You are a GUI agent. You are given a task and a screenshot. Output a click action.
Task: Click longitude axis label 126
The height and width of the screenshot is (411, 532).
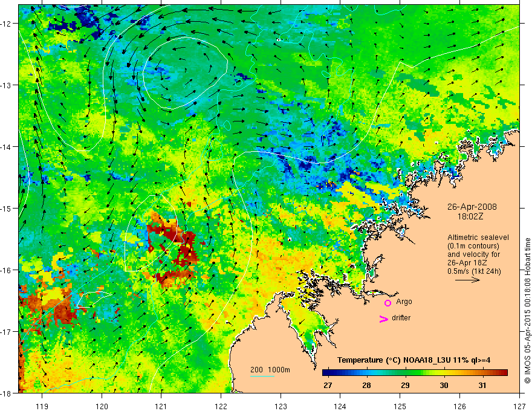point(459,406)
